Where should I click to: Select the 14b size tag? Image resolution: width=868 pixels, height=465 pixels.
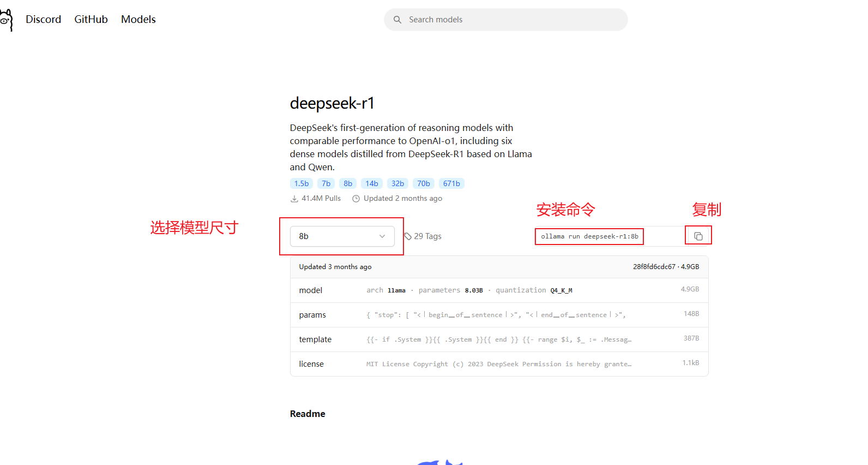pyautogui.click(x=372, y=183)
